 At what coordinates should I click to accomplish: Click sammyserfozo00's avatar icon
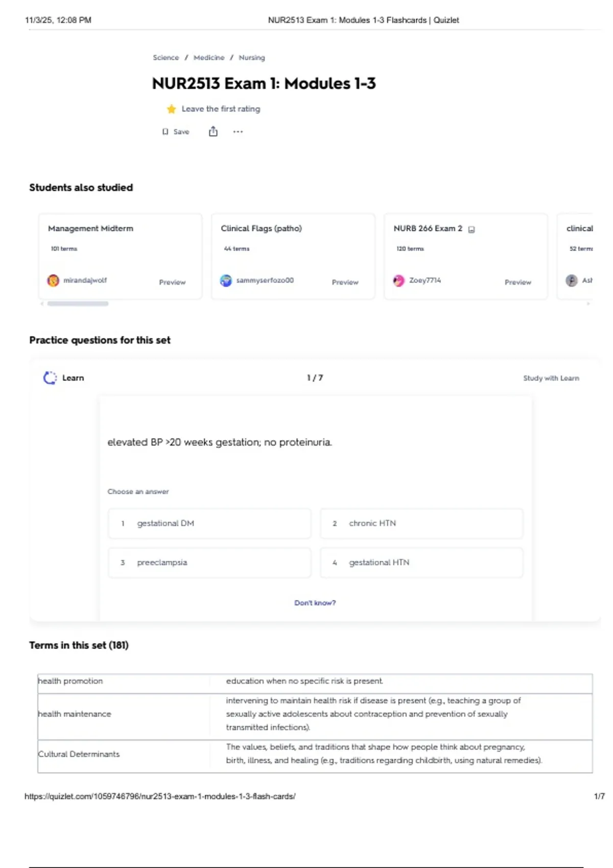point(226,280)
